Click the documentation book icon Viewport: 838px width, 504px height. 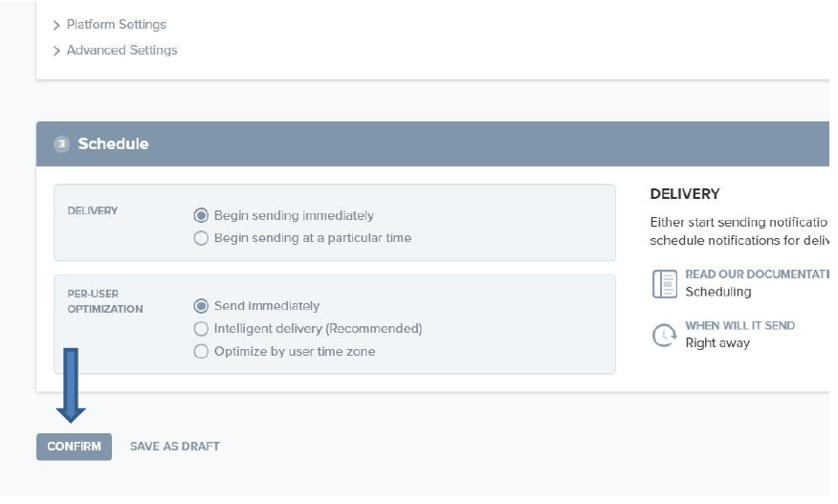(x=664, y=283)
